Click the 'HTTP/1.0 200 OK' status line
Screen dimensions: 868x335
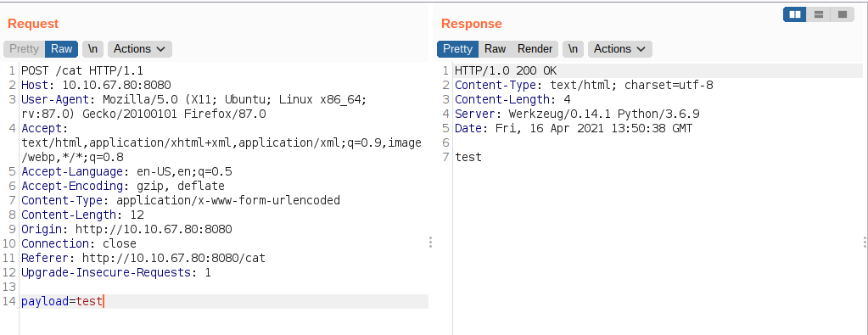click(506, 71)
